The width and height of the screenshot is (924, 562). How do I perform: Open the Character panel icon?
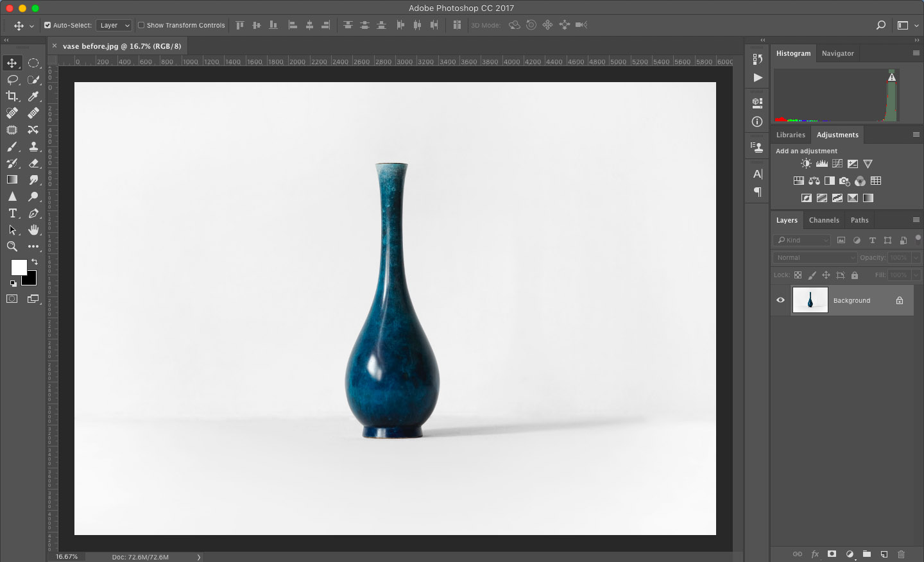[758, 174]
